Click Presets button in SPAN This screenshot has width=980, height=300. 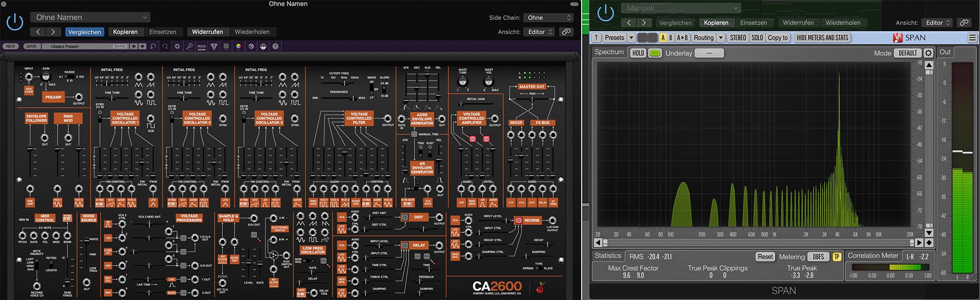pos(614,38)
